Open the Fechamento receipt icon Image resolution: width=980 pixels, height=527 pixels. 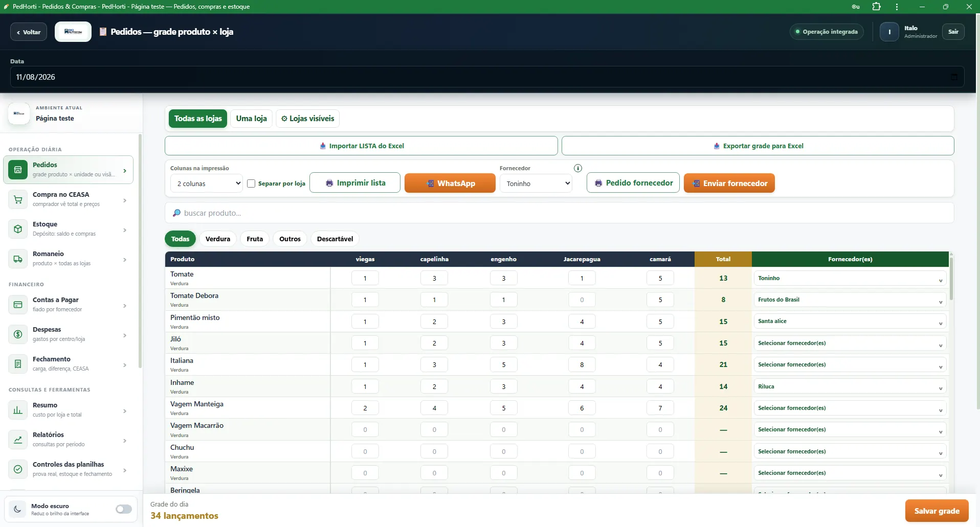18,364
